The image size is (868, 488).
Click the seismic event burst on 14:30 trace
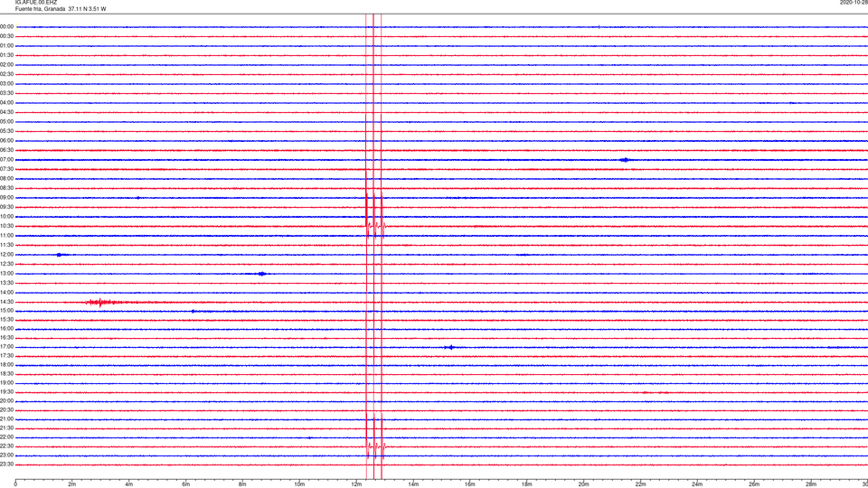pos(100,302)
